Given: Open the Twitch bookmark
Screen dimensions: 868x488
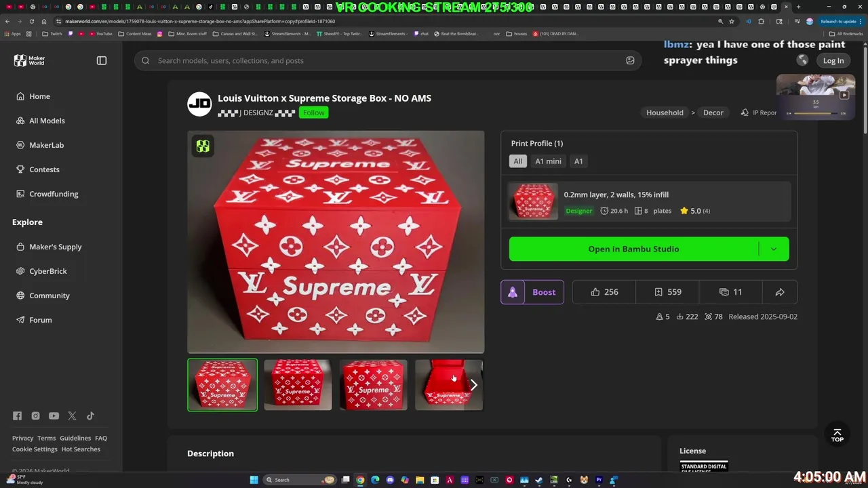Looking at the screenshot, I should pyautogui.click(x=52, y=33).
